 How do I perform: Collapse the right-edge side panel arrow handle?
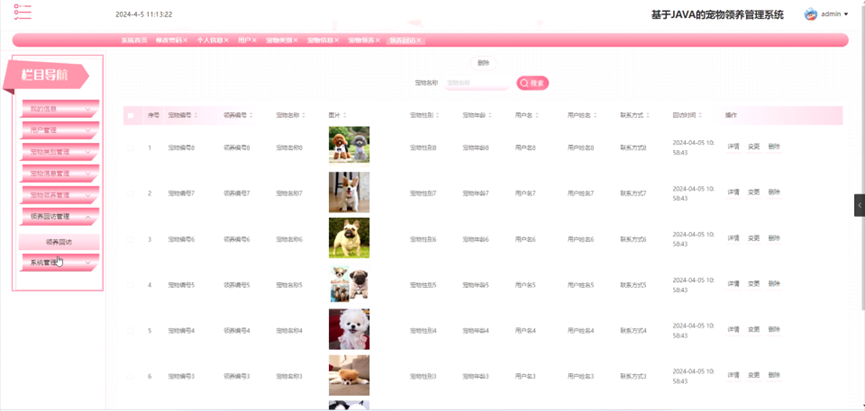click(859, 205)
